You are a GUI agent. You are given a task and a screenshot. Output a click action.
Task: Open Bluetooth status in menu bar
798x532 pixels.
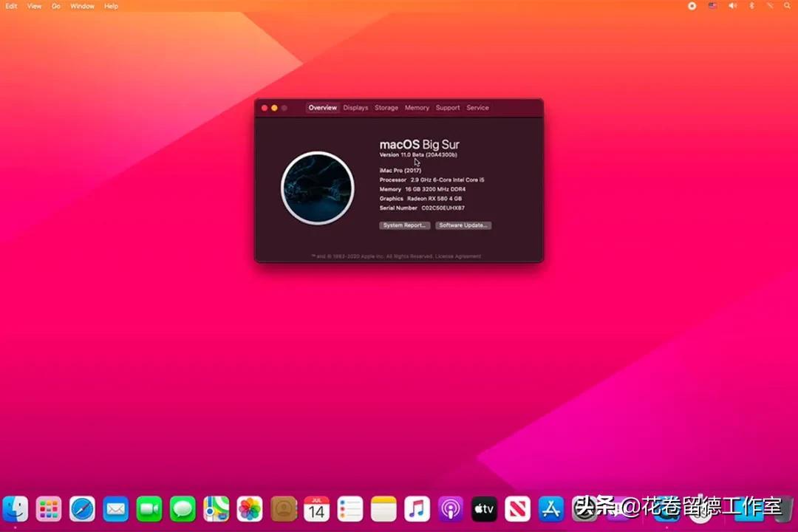pos(751,6)
